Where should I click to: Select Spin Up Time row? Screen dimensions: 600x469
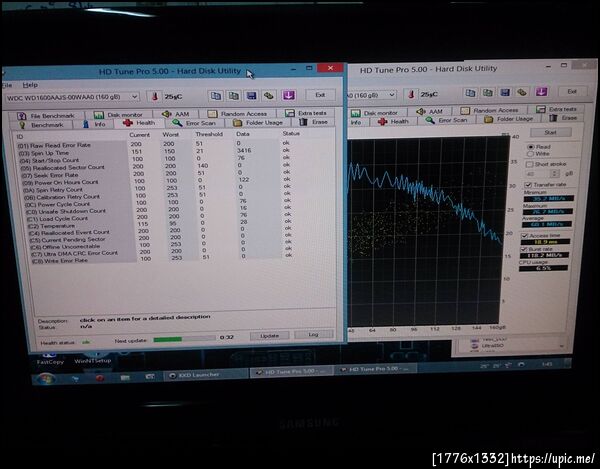[x=155, y=152]
